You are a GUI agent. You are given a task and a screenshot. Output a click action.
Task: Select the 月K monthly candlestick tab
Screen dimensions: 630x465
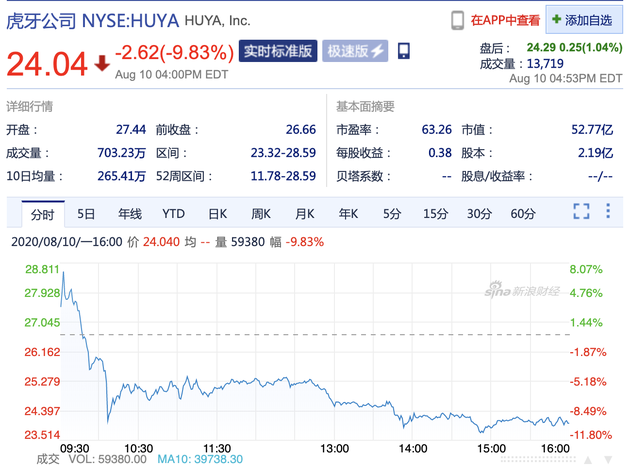pyautogui.click(x=305, y=214)
